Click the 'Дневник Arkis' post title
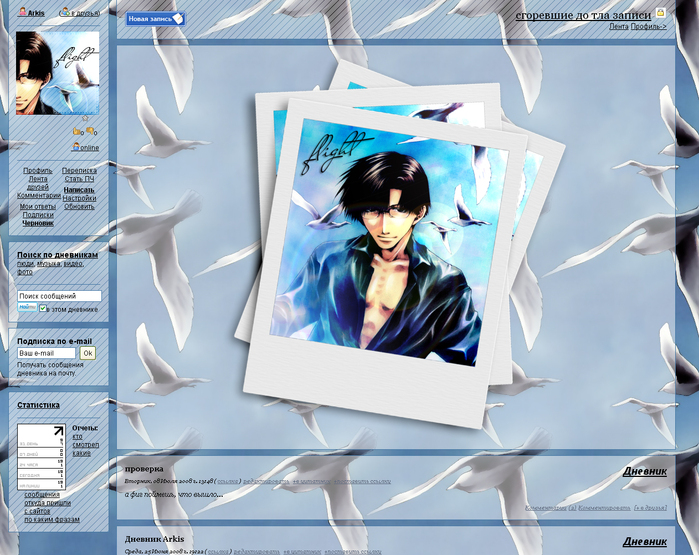This screenshot has height=555, width=699. (x=154, y=539)
